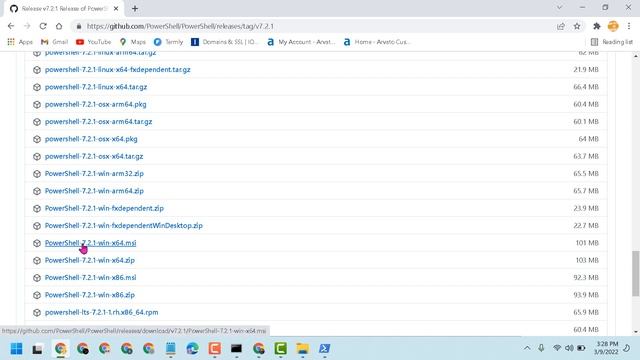Select the Release v7.2.1 PowerShell tab
The width and height of the screenshot is (640, 360).
click(x=64, y=8)
